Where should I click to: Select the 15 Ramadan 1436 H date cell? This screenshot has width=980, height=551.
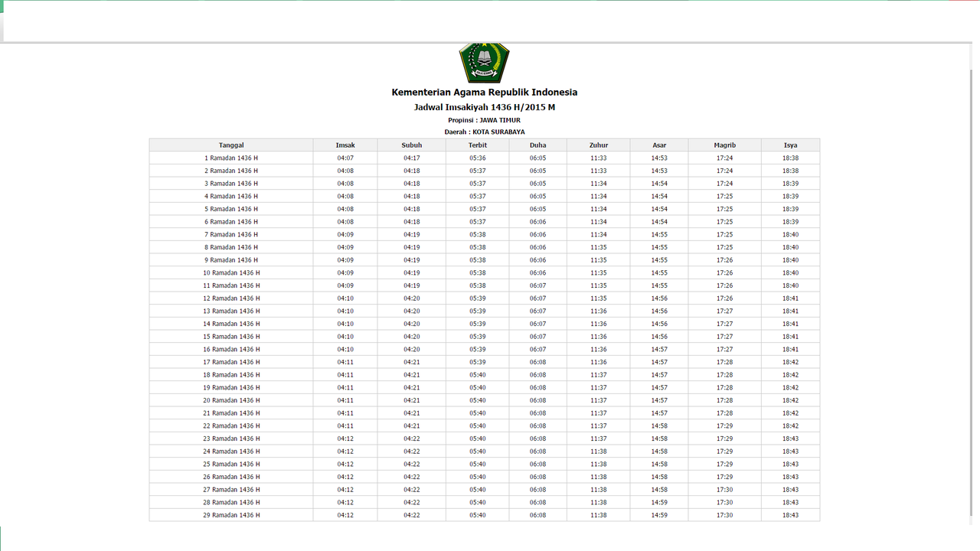tap(231, 337)
